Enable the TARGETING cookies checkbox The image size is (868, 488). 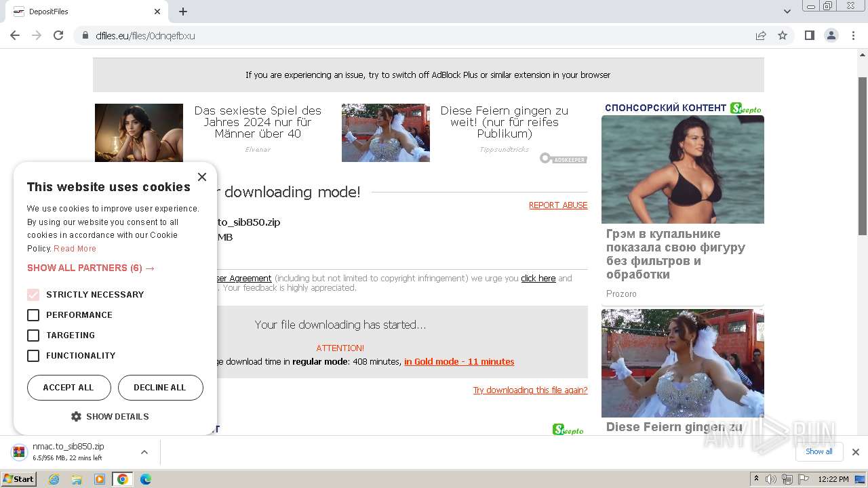[33, 335]
